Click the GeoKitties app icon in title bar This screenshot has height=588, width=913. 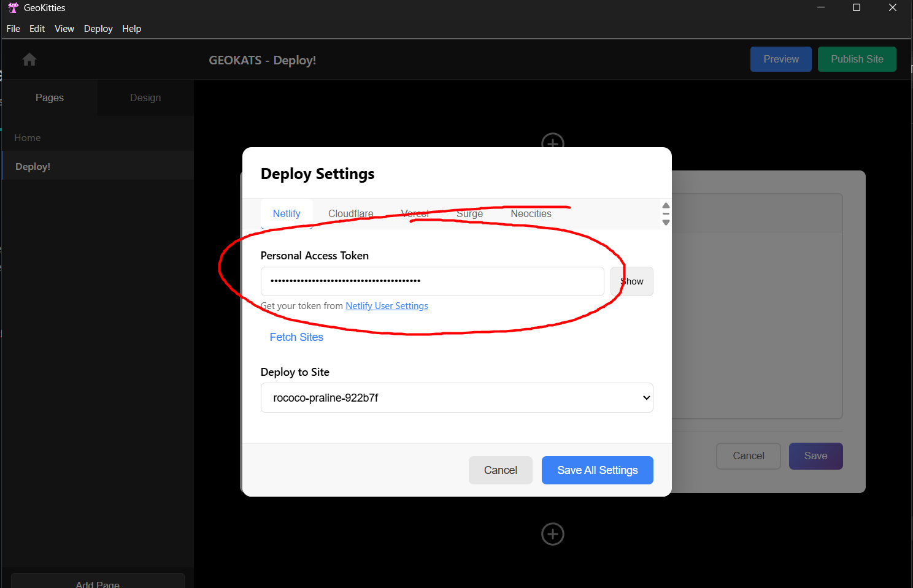click(x=13, y=8)
